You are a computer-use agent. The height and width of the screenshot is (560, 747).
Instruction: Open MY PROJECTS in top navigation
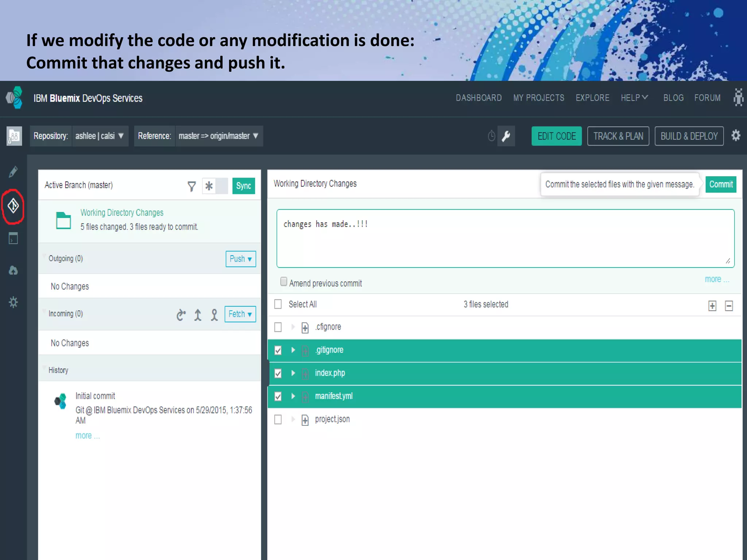point(539,98)
